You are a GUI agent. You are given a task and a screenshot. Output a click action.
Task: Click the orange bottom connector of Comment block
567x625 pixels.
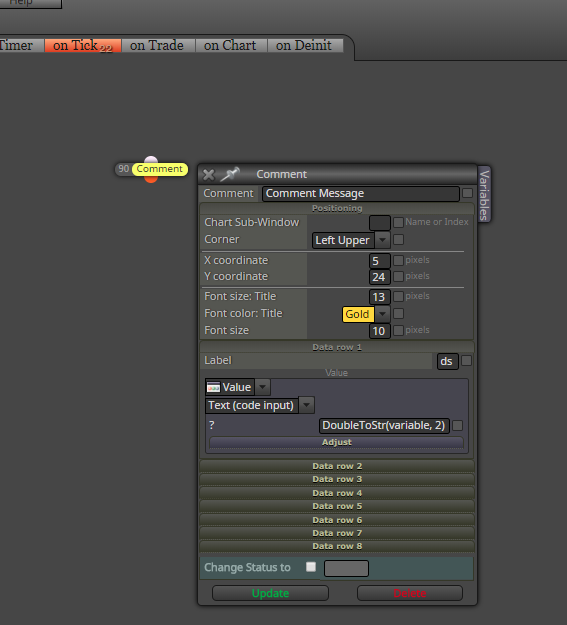[x=151, y=179]
